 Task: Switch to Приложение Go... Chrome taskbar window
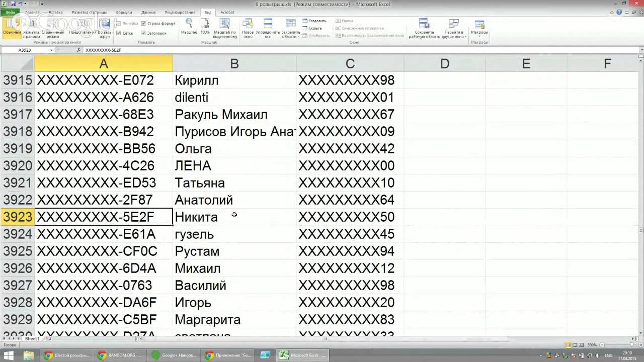[228, 355]
